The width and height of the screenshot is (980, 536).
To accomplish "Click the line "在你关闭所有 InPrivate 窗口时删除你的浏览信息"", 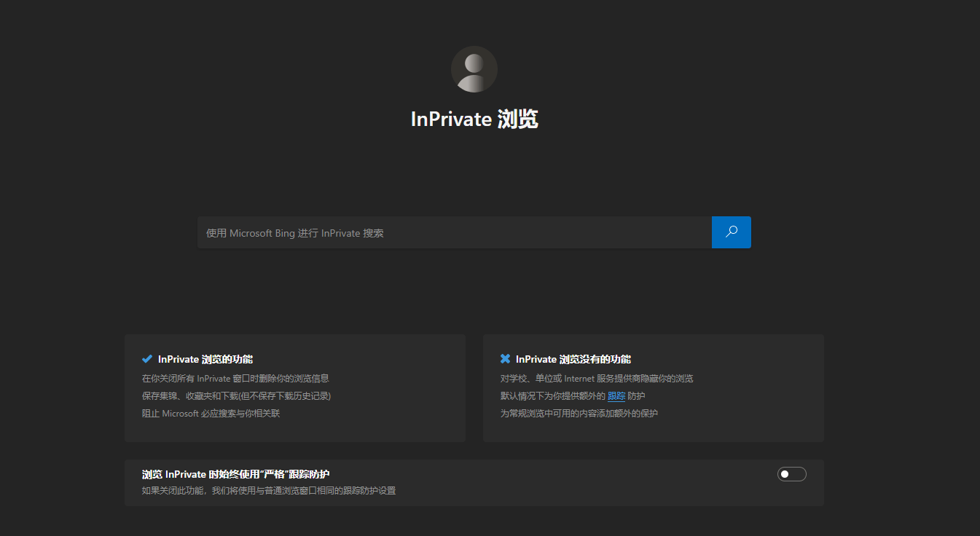I will (235, 379).
